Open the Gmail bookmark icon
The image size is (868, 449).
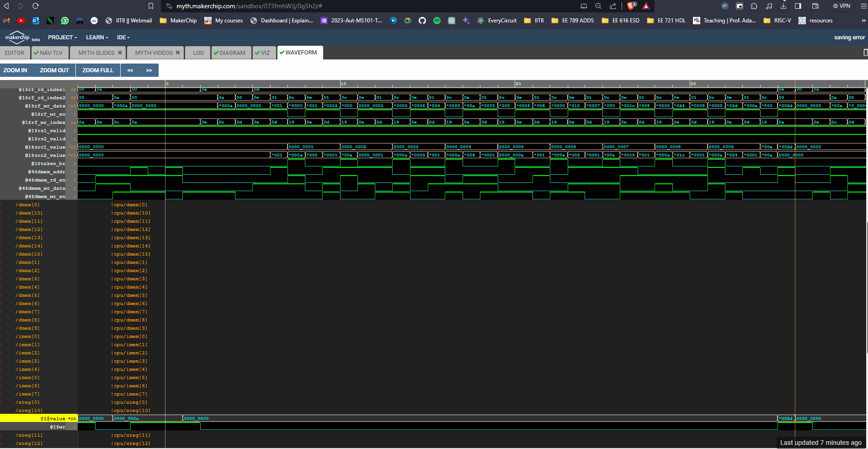(6, 21)
